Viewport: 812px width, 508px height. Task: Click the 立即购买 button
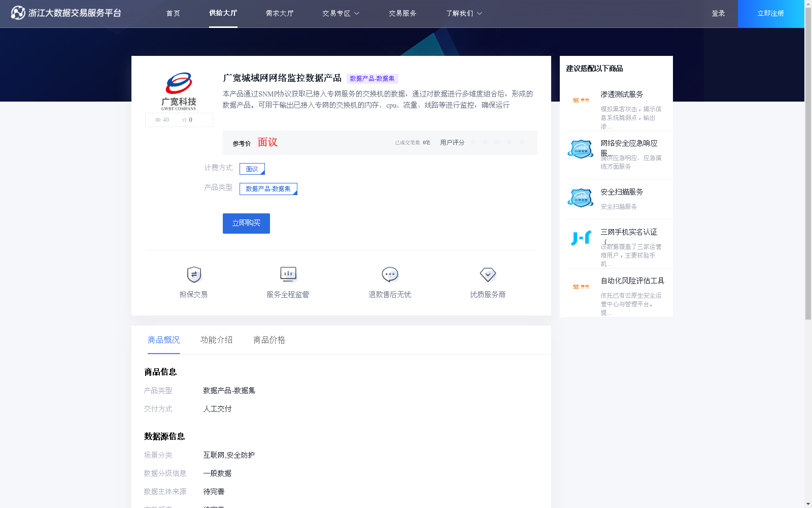pos(246,224)
